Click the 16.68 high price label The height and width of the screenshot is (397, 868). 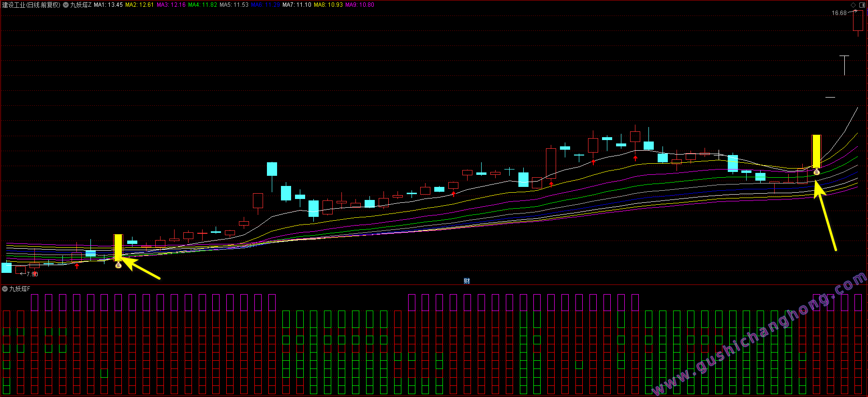click(839, 13)
